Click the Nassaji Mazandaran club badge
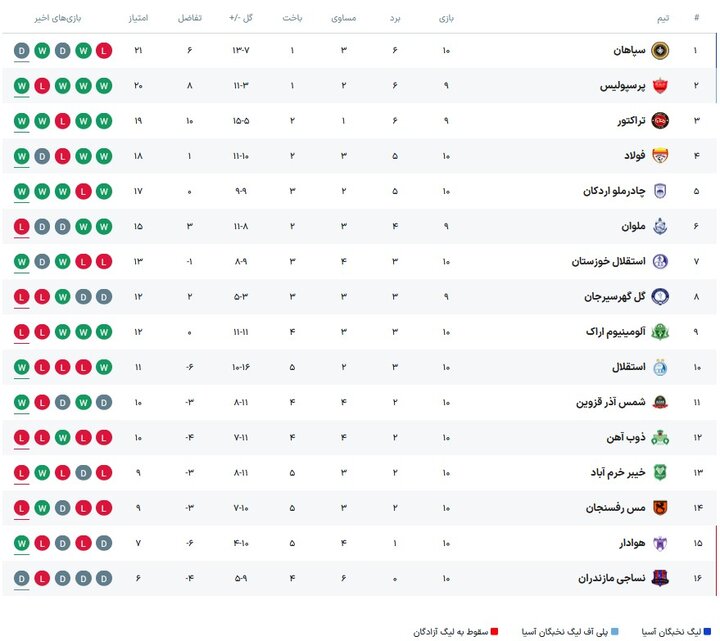 660,578
